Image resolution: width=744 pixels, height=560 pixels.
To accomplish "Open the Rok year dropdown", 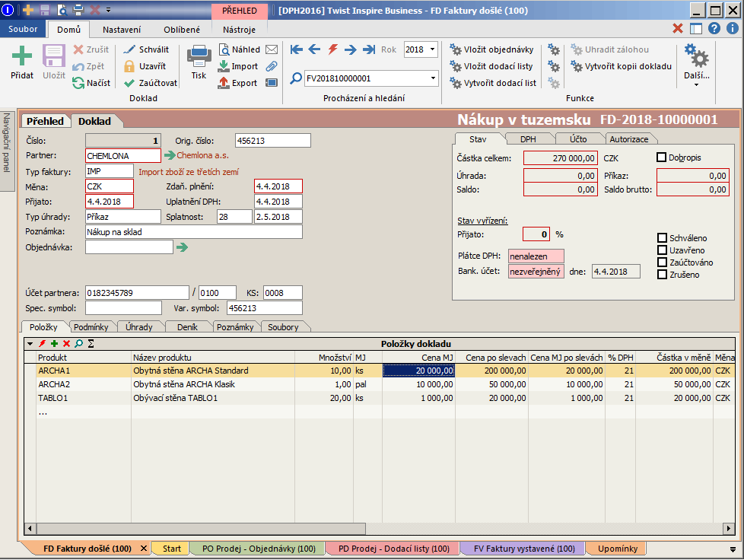I will coord(432,49).
